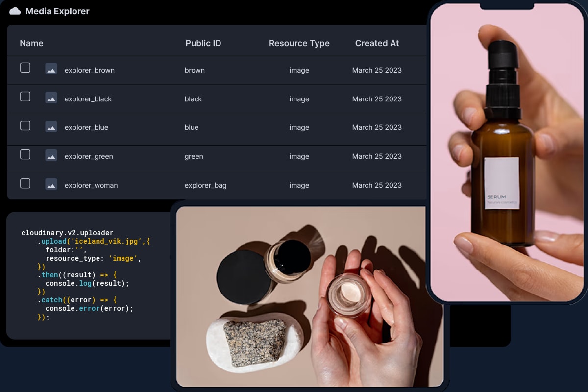Click the image icon beside explorer_woman
The image size is (588, 392).
[x=51, y=185]
